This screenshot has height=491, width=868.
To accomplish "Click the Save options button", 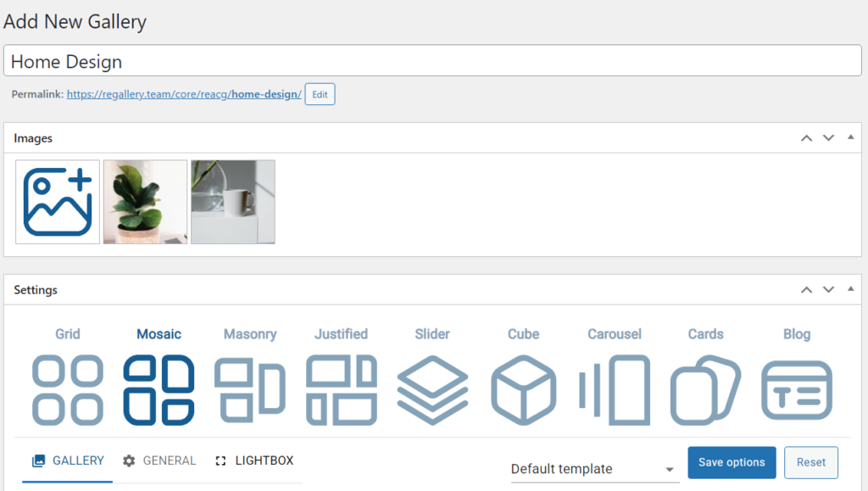I will pyautogui.click(x=732, y=462).
